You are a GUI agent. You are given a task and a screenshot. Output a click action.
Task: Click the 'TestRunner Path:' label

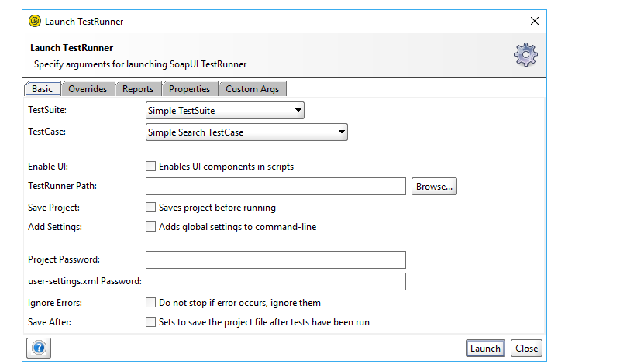[x=62, y=186]
